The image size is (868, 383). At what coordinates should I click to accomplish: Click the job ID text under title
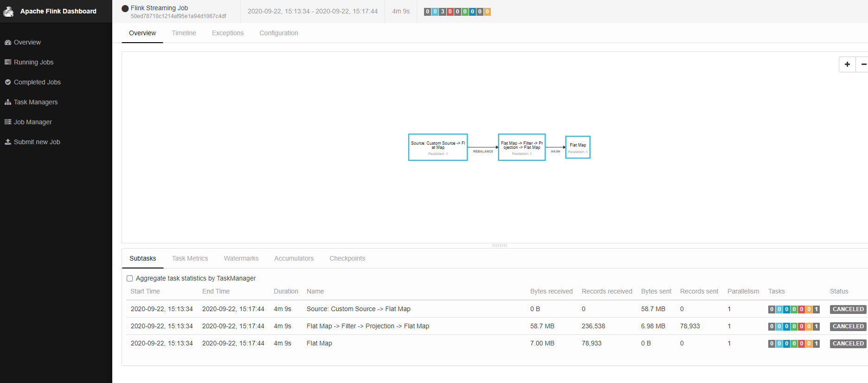[178, 16]
